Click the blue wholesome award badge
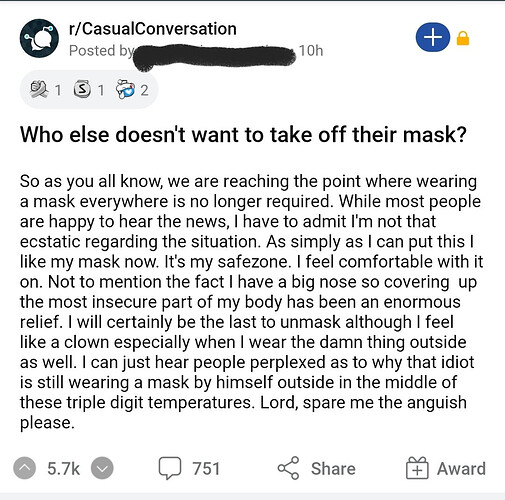The image size is (505, 500). [125, 90]
